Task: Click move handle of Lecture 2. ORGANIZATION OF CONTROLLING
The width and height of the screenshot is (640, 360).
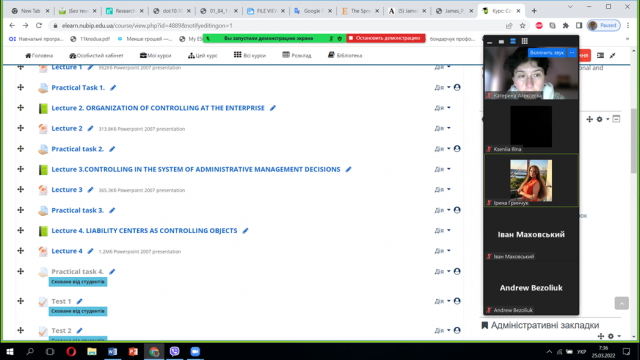Action: pyautogui.click(x=20, y=108)
